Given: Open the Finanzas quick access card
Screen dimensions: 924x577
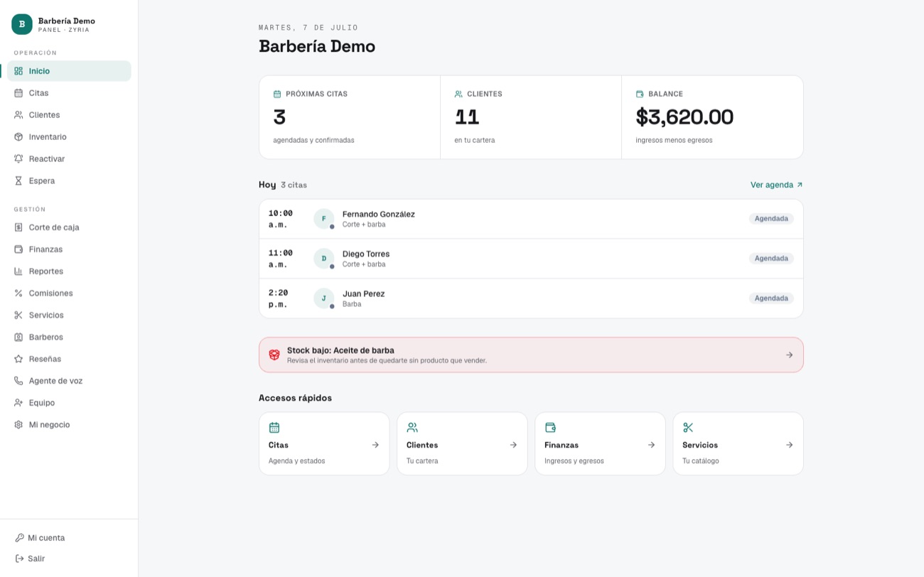Looking at the screenshot, I should pyautogui.click(x=600, y=443).
